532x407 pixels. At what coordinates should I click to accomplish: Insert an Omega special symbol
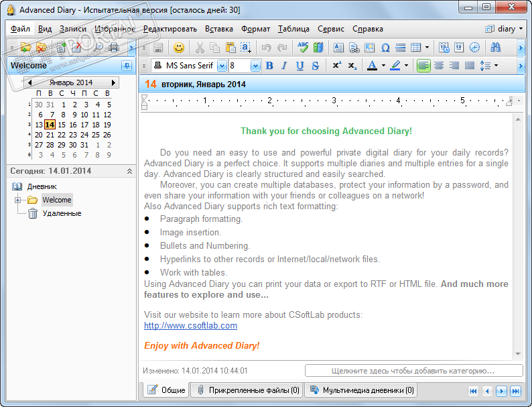pos(385,48)
